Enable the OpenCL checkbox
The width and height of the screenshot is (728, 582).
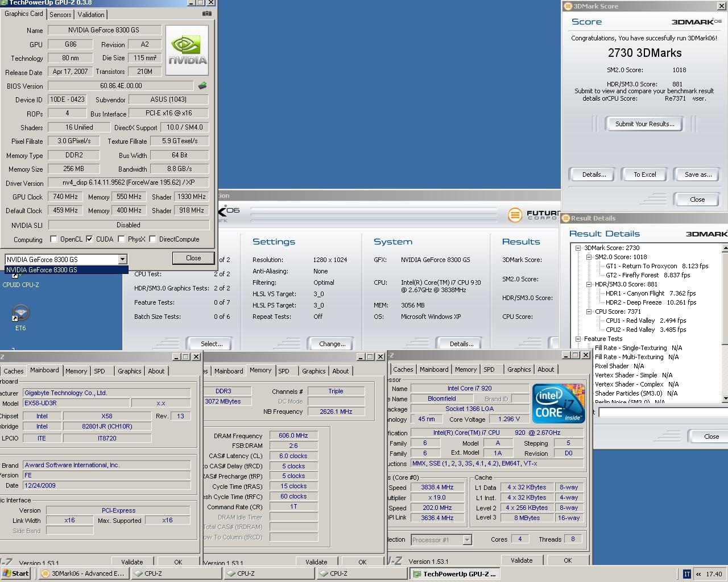pos(53,239)
